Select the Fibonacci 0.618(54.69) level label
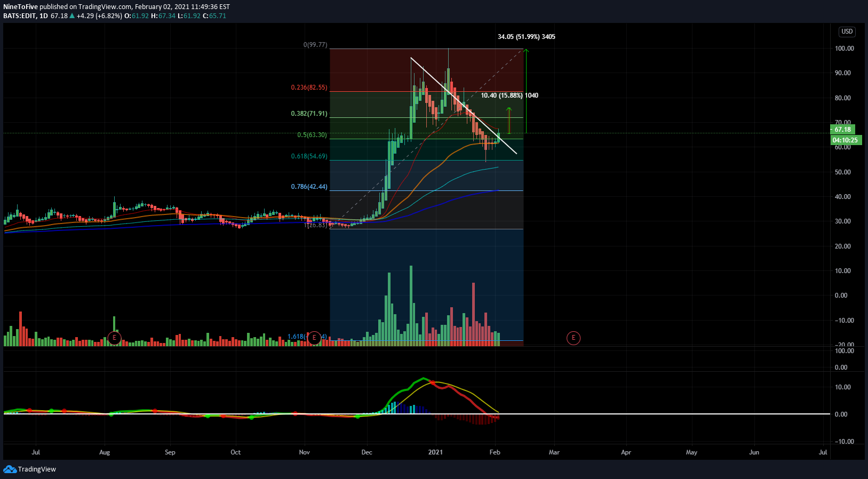Screen dimensions: 868x479 pos(309,156)
